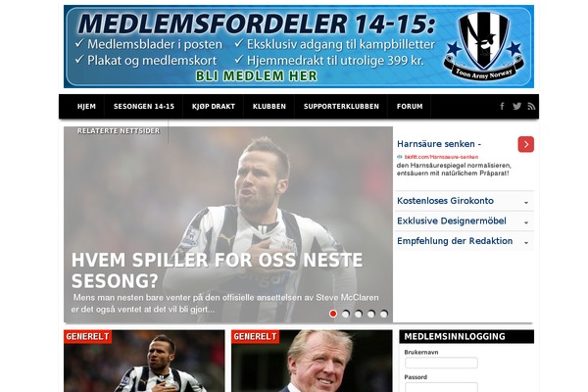
Task: Click the Bli Medlem Her banner link
Action: [x=257, y=75]
